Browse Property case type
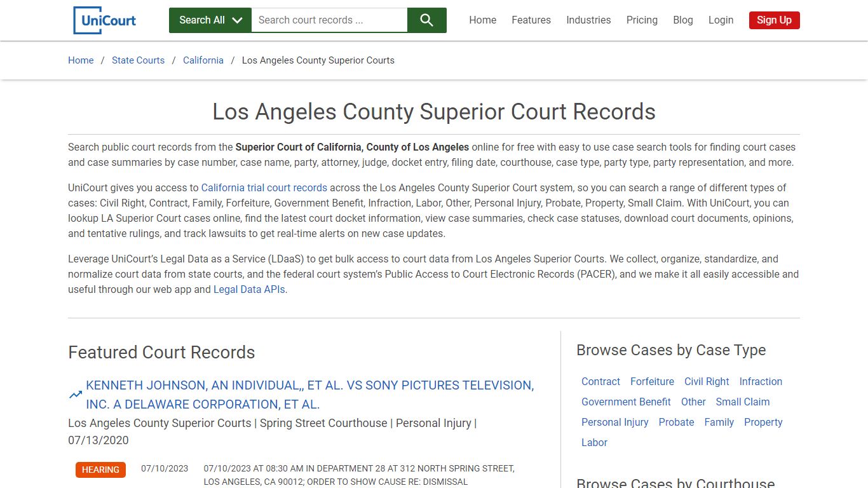This screenshot has width=868, height=488. click(x=763, y=423)
